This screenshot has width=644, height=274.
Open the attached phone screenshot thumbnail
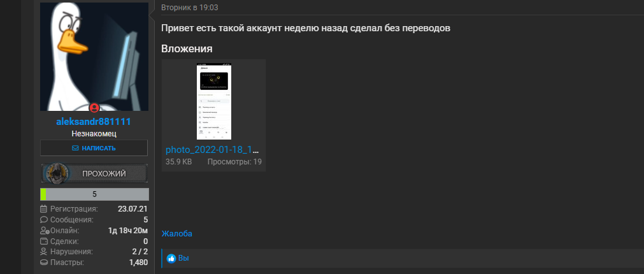click(x=213, y=101)
